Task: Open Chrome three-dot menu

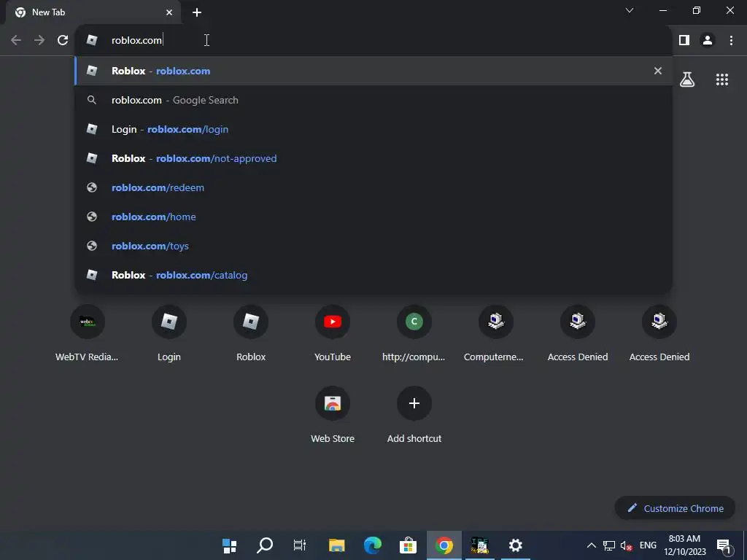Action: click(x=731, y=40)
